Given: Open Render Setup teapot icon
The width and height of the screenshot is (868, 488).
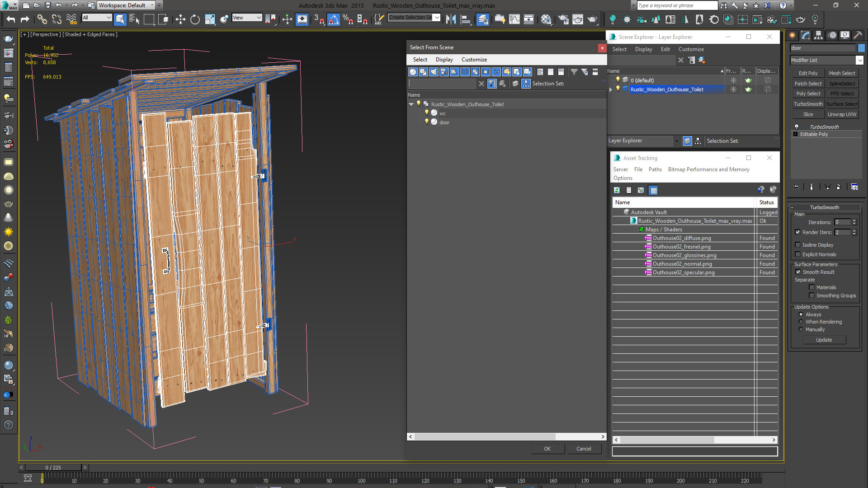Looking at the screenshot, I should [x=563, y=19].
